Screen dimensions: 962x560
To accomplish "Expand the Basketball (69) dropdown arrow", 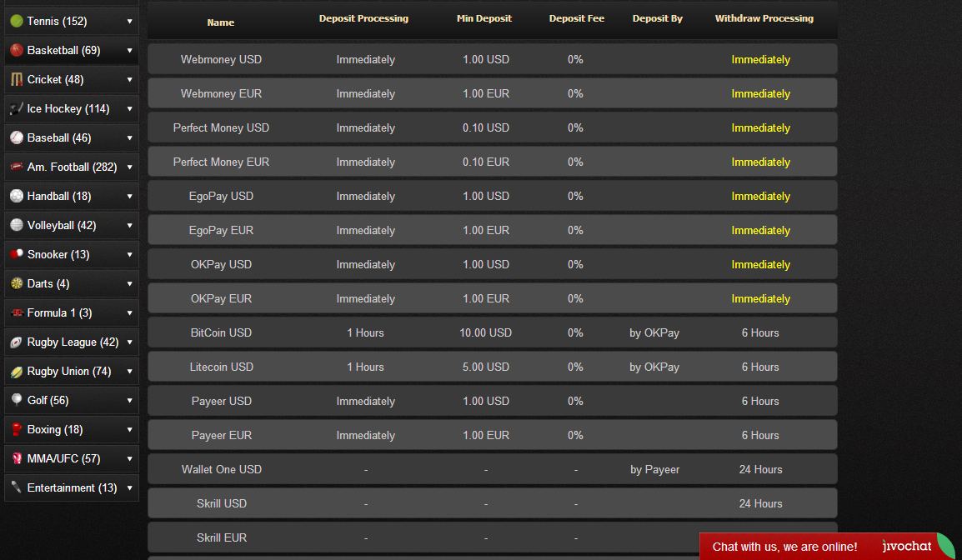I will click(129, 50).
